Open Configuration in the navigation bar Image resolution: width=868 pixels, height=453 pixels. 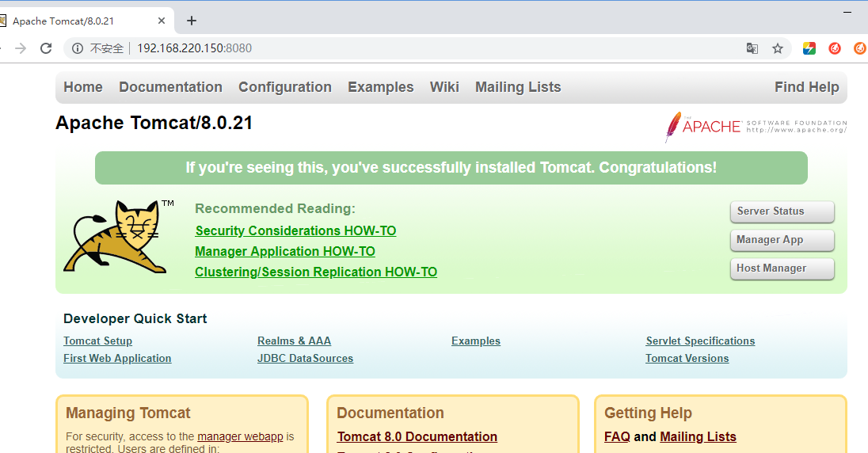tap(285, 87)
